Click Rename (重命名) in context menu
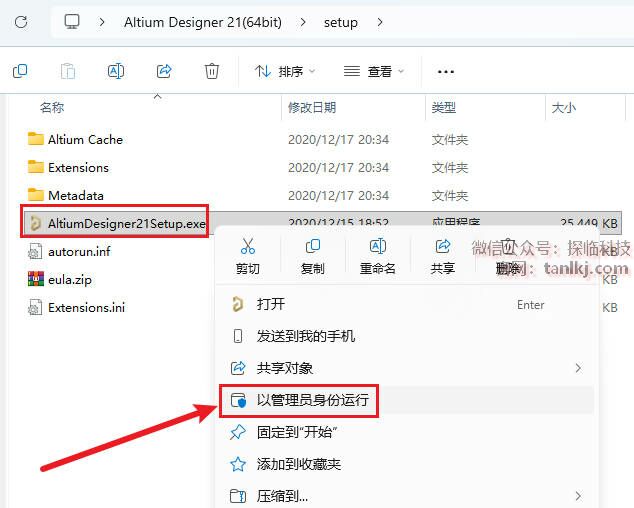Viewport: 634px width, 508px height. tap(378, 256)
